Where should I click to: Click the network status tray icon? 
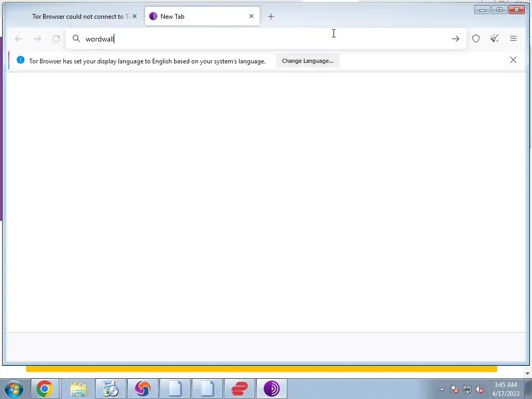467,389
